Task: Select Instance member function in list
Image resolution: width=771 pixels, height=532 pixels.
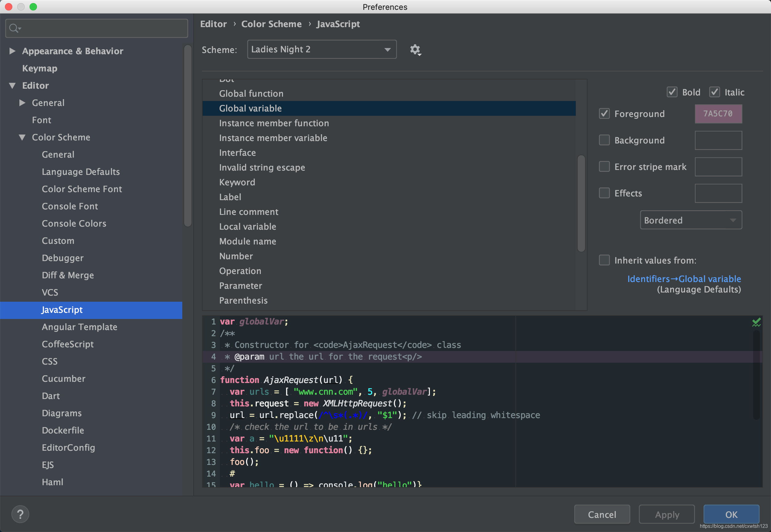Action: (274, 123)
